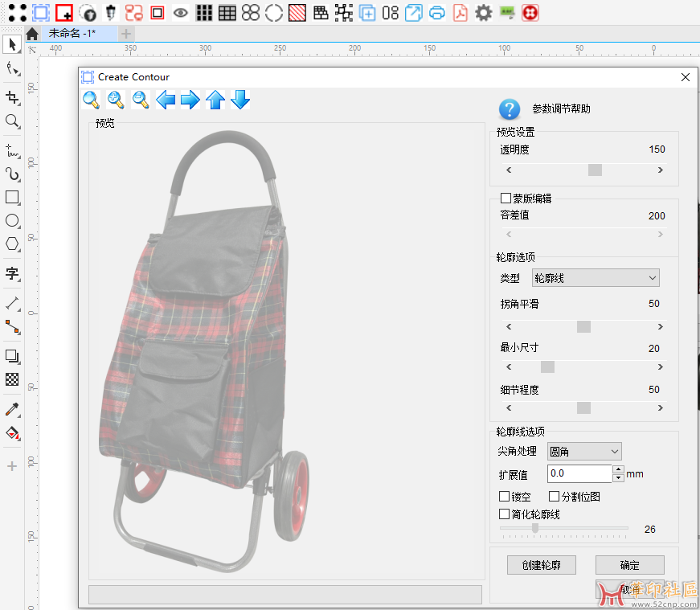Select the Transparency checkerboard tool
This screenshot has height=610, width=700.
pyautogui.click(x=12, y=379)
